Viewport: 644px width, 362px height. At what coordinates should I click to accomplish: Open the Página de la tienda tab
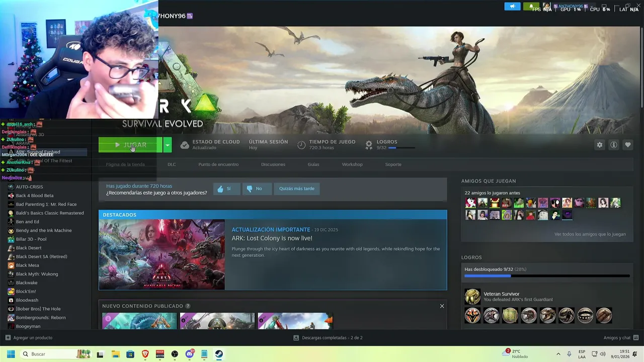coord(125,164)
